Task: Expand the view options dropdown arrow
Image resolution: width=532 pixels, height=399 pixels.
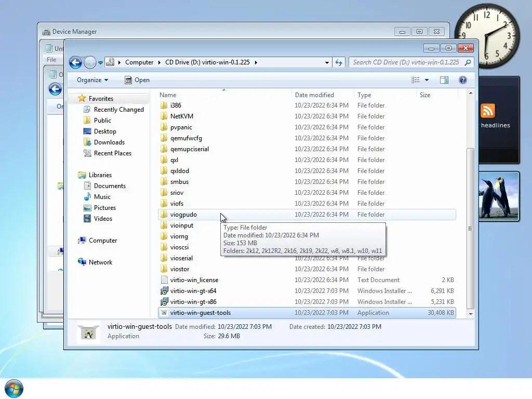Action: click(427, 80)
